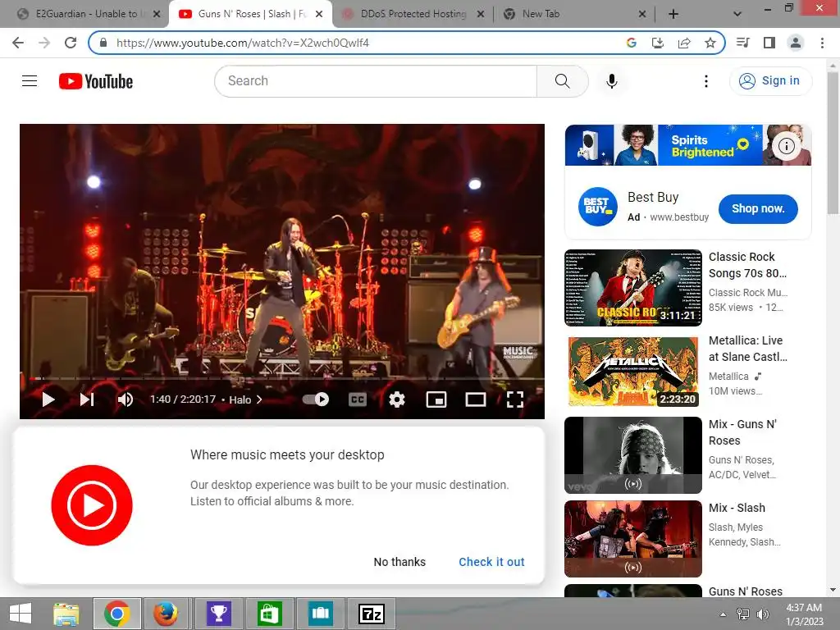Go forward in browser history
The image size is (840, 630).
44,43
